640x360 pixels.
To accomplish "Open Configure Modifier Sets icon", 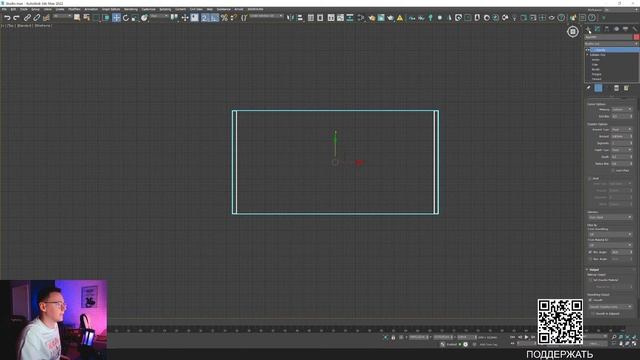I will point(626,88).
